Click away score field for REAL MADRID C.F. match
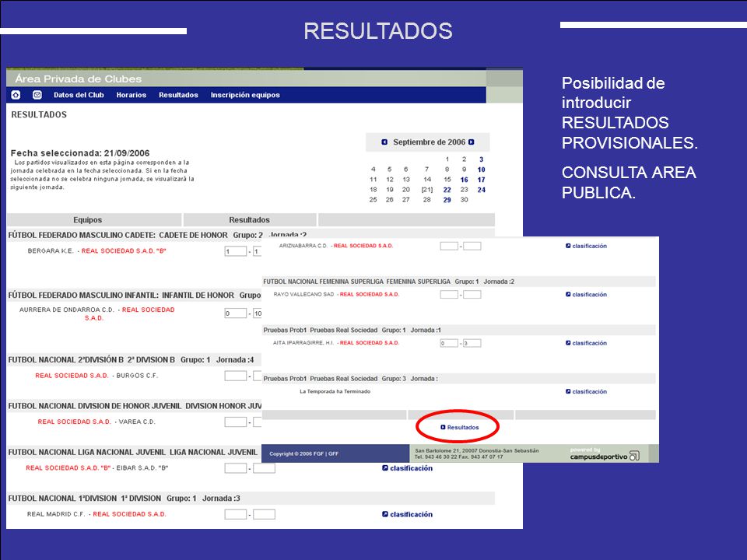The image size is (747, 560). 264,514
